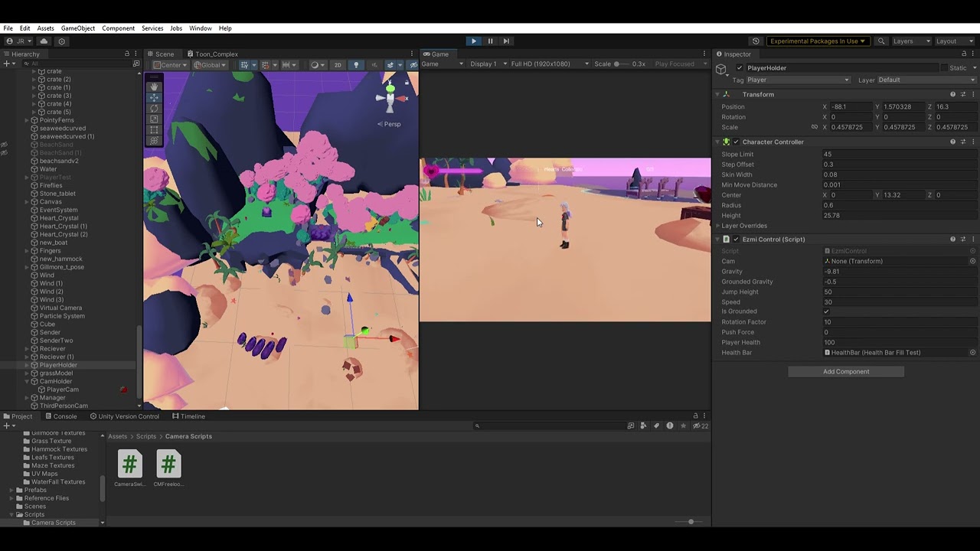Click the Step frame button
This screenshot has width=980, height=551.
point(506,41)
